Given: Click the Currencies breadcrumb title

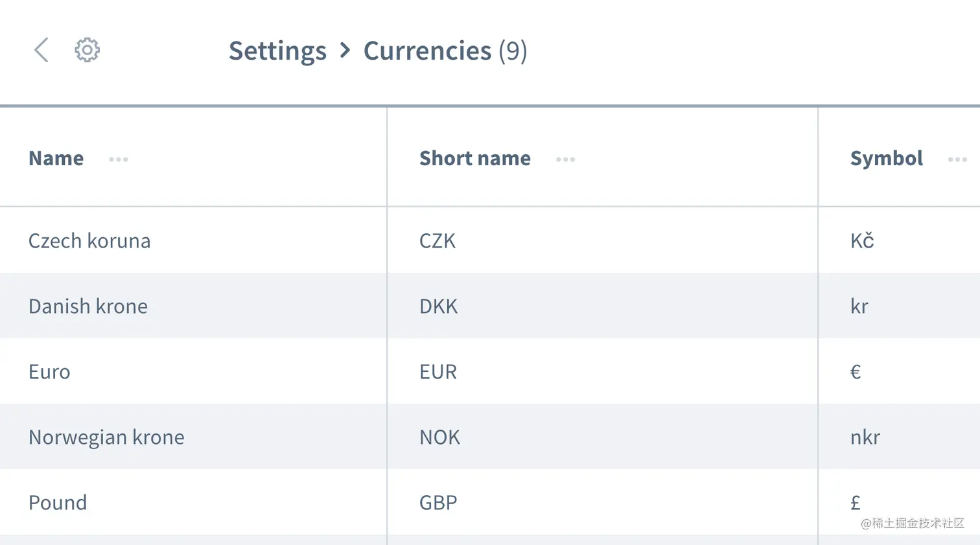Looking at the screenshot, I should tap(427, 51).
